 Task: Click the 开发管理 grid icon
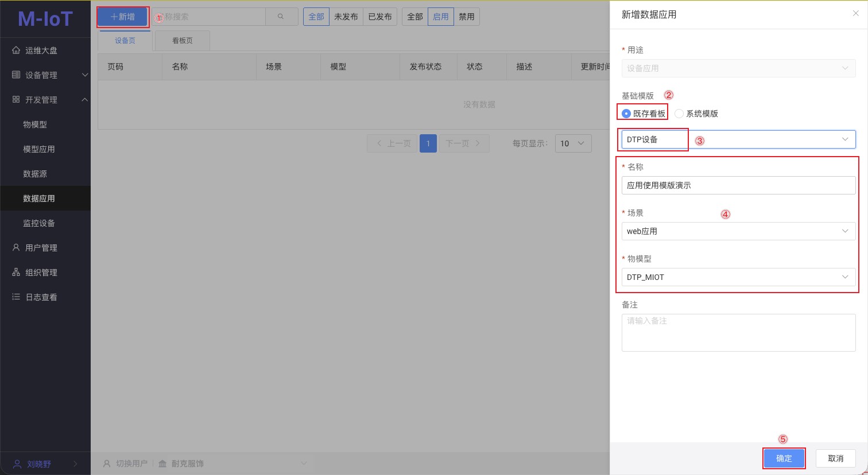16,100
